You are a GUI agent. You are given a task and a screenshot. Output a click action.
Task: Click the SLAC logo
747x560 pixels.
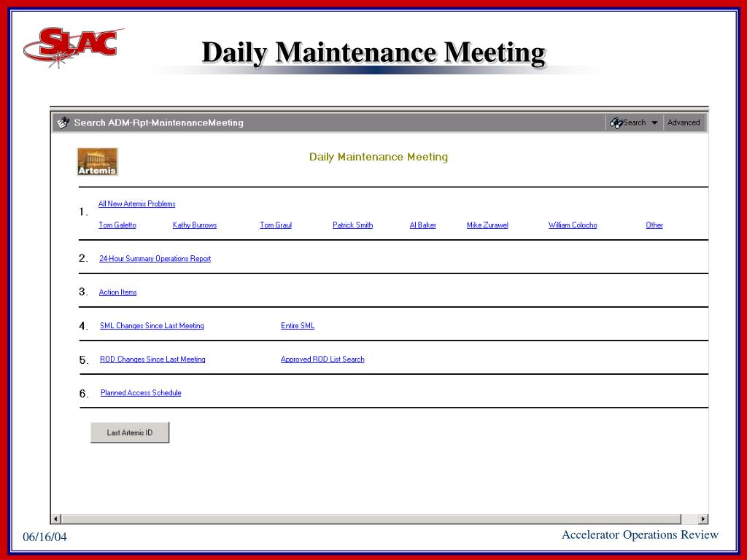(74, 47)
